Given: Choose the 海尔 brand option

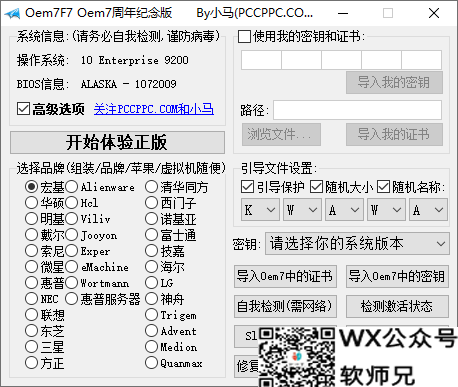Looking at the screenshot, I should (151, 267).
